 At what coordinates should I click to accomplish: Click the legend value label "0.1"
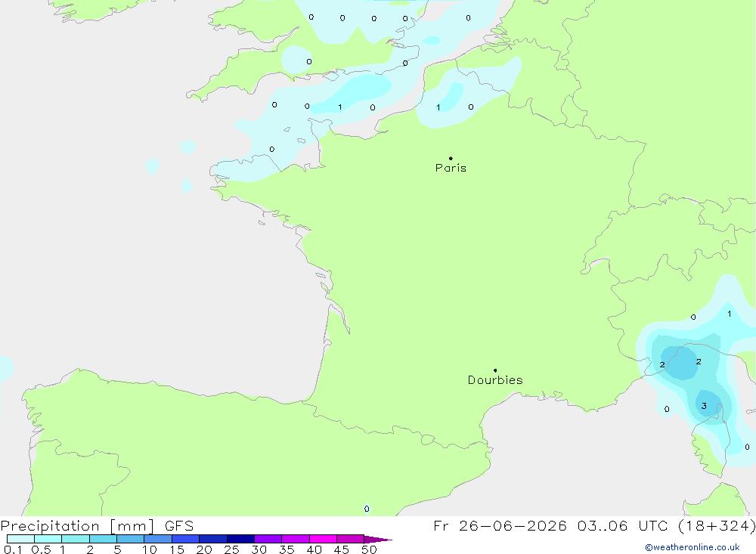(x=13, y=549)
